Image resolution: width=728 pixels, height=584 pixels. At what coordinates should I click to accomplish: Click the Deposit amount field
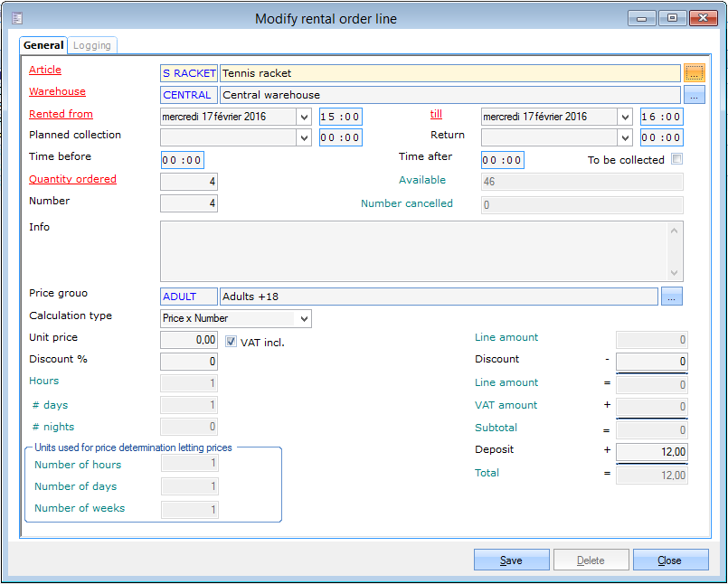[651, 452]
